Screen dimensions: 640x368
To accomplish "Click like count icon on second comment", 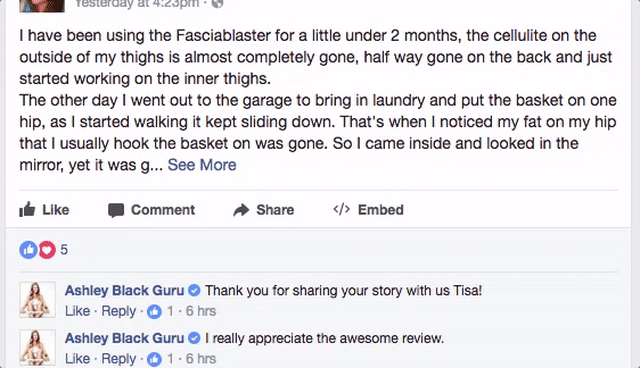I will pos(154,359).
